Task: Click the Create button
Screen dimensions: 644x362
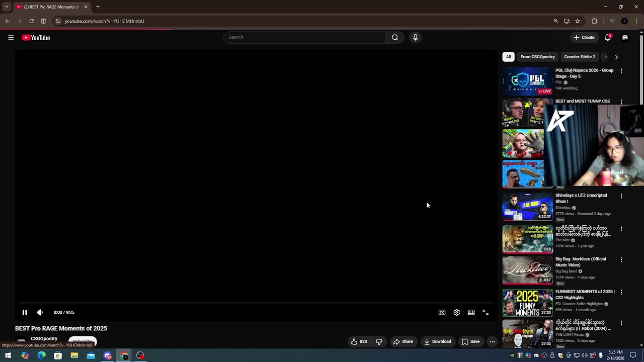Action: click(x=584, y=38)
